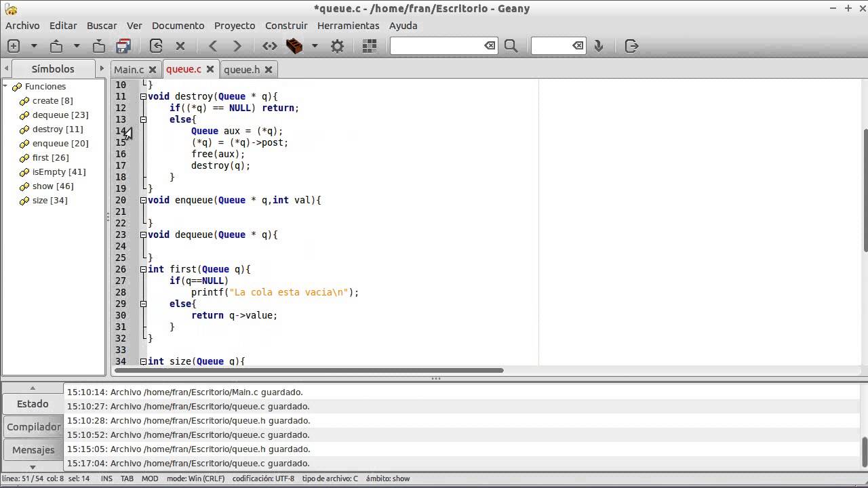Image resolution: width=868 pixels, height=488 pixels.
Task: Open the Proyecto menu
Action: click(x=235, y=25)
